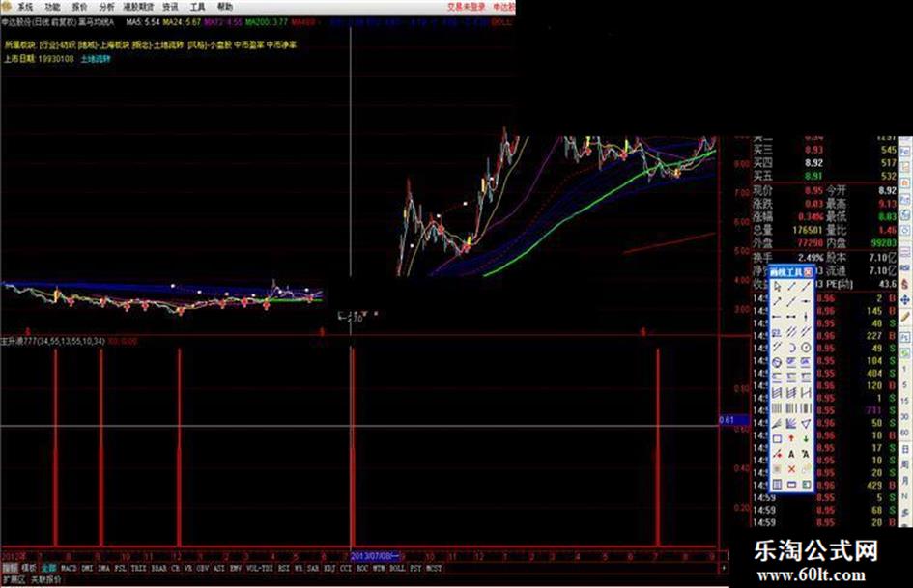Switch to the BOLL indicator tab
The image size is (913, 588).
click(x=397, y=568)
